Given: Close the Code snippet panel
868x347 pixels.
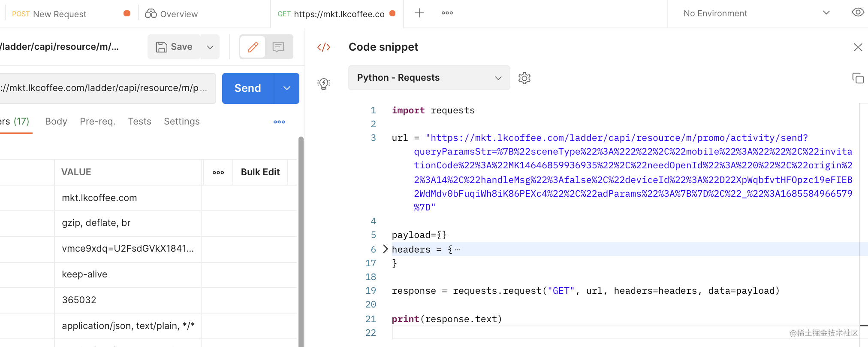Looking at the screenshot, I should (858, 47).
